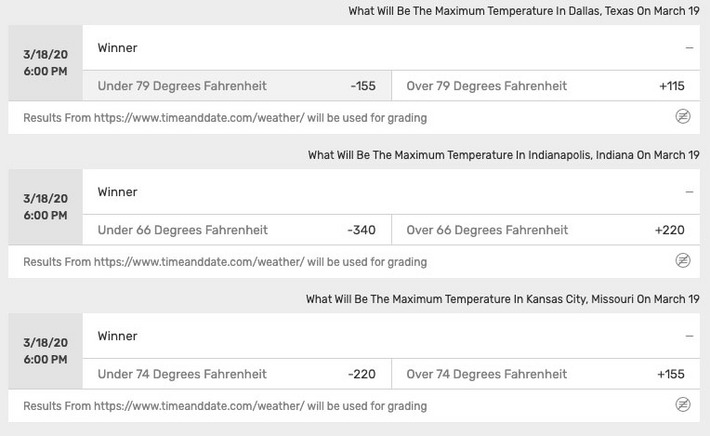Collapse the Kansas City Winner section
The width and height of the screenshot is (710, 436).
pos(689,336)
